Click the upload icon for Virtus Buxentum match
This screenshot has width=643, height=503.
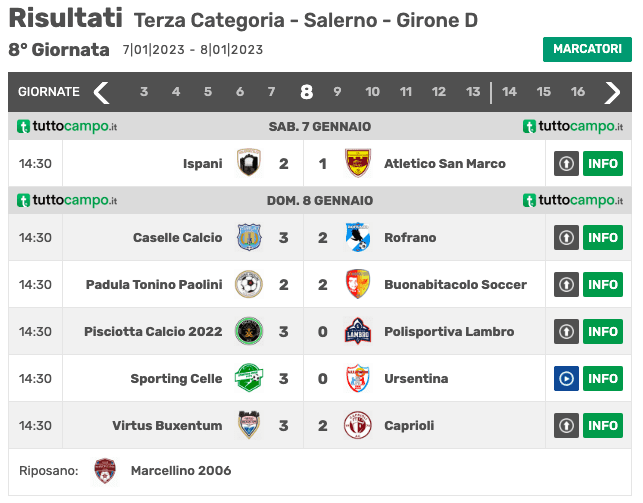click(566, 426)
